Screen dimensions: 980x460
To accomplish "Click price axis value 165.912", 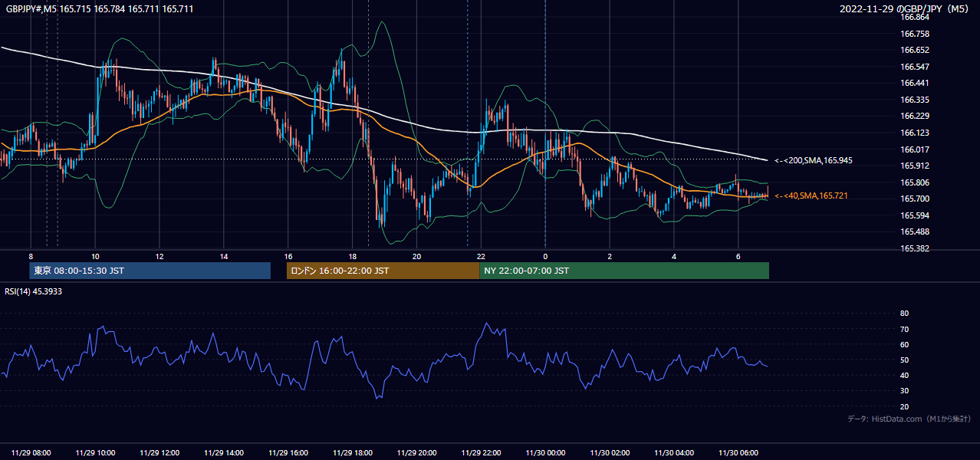I will pos(915,166).
